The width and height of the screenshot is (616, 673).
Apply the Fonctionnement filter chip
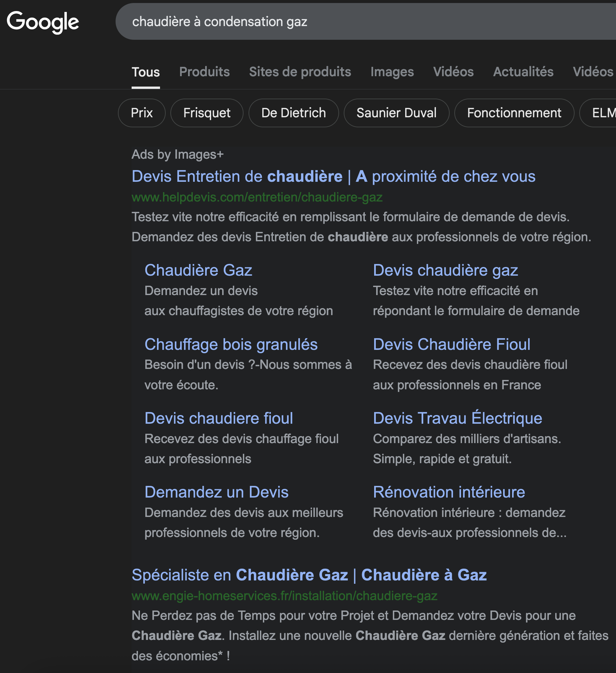click(x=514, y=113)
